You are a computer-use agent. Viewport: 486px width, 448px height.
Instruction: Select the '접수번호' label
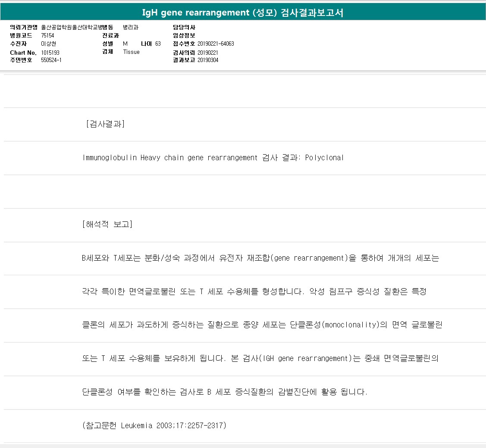(184, 44)
